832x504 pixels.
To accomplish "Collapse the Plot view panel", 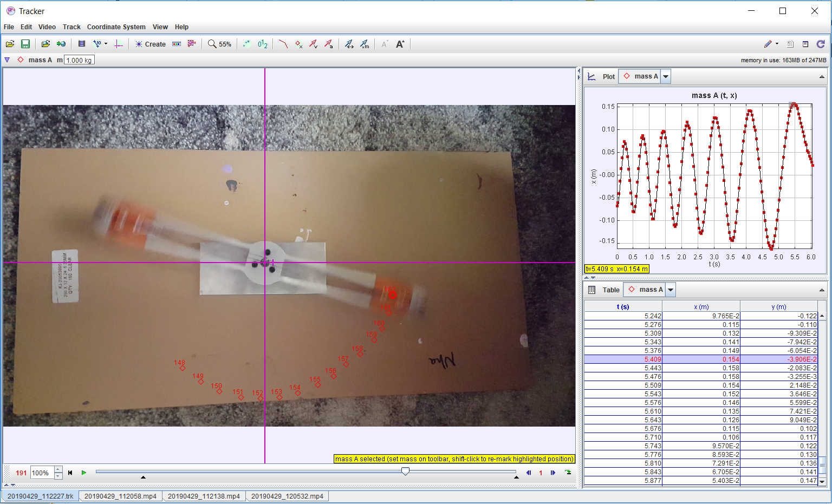I will click(822, 77).
